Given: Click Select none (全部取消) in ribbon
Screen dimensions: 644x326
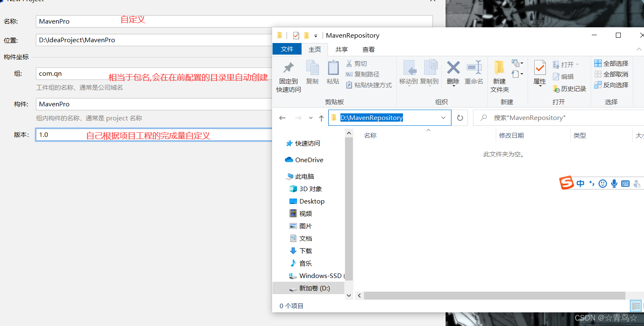Looking at the screenshot, I should tap(611, 74).
